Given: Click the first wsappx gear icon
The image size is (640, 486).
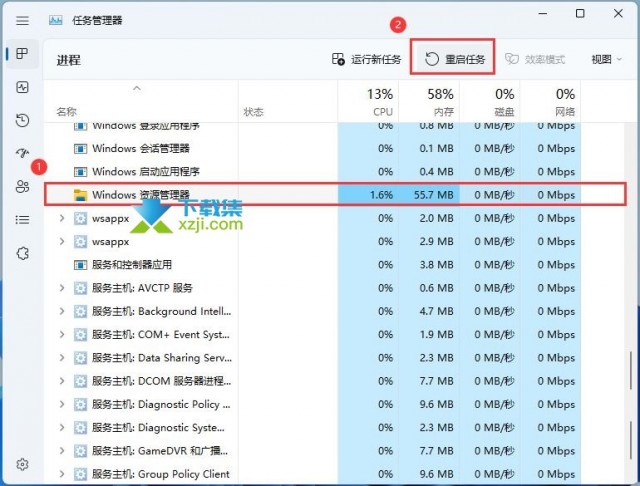Looking at the screenshot, I should coord(80,218).
